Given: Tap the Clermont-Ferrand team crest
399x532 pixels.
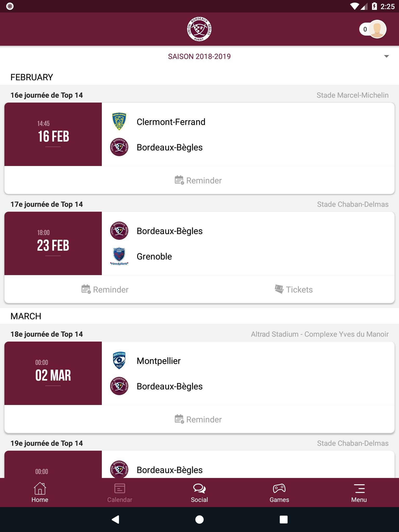Looking at the screenshot, I should point(119,121).
